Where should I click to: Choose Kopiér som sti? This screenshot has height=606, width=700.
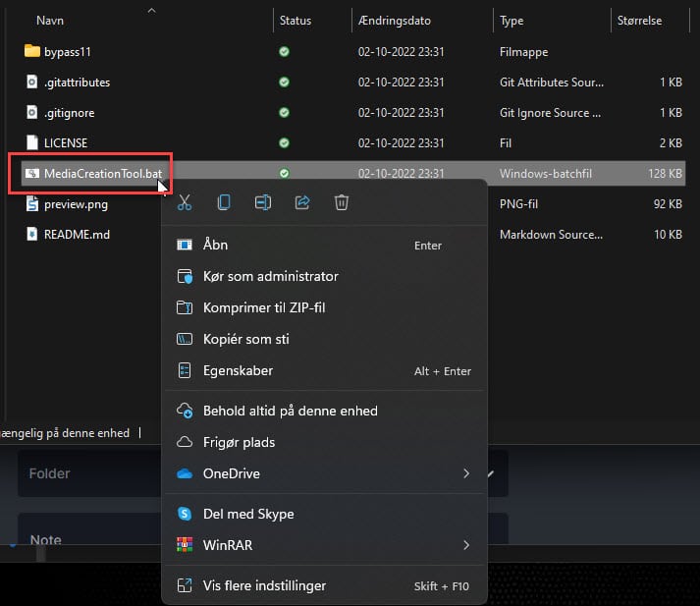pyautogui.click(x=324, y=339)
